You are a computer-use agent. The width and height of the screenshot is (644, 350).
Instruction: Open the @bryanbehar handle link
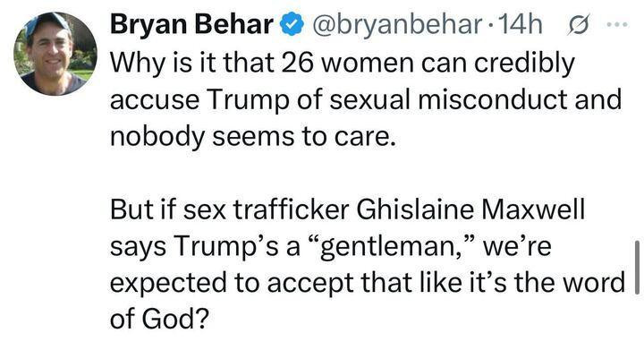pyautogui.click(x=397, y=25)
